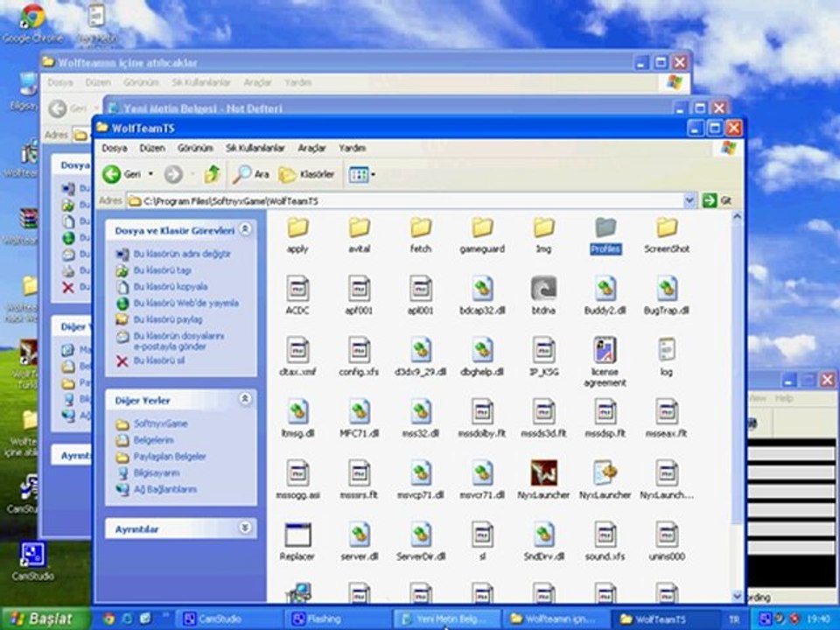The height and width of the screenshot is (630, 840).
Task: Go to SoftnyxGame folder link
Action: pos(160,423)
